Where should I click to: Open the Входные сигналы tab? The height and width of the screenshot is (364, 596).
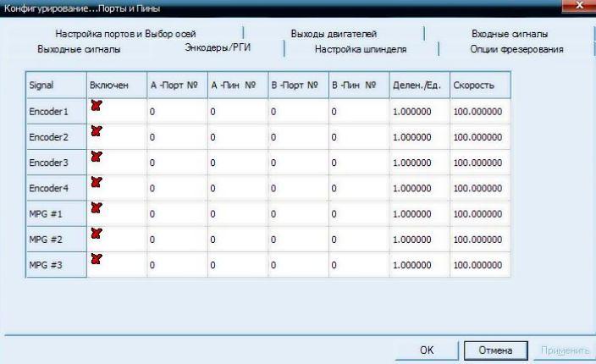click(510, 34)
